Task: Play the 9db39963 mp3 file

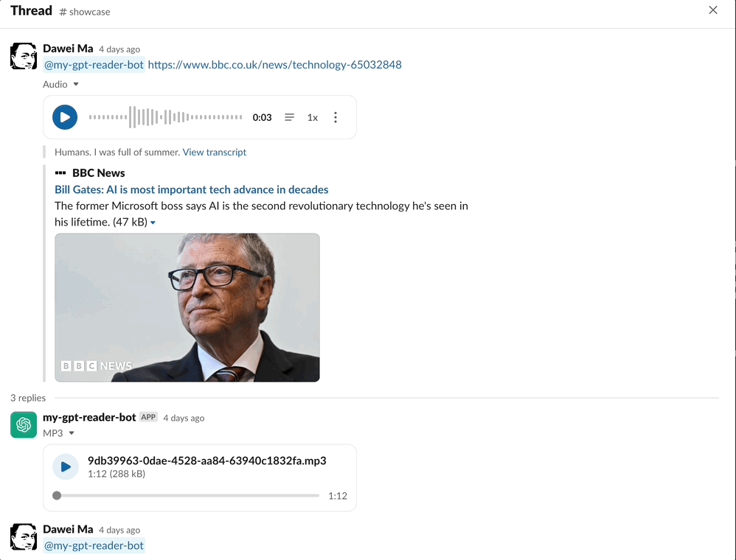Action: pyautogui.click(x=65, y=466)
